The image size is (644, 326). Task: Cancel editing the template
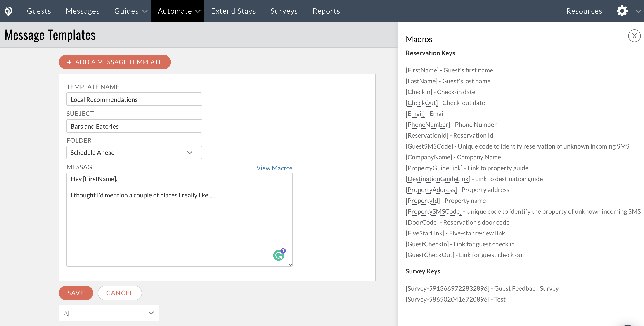coord(120,293)
